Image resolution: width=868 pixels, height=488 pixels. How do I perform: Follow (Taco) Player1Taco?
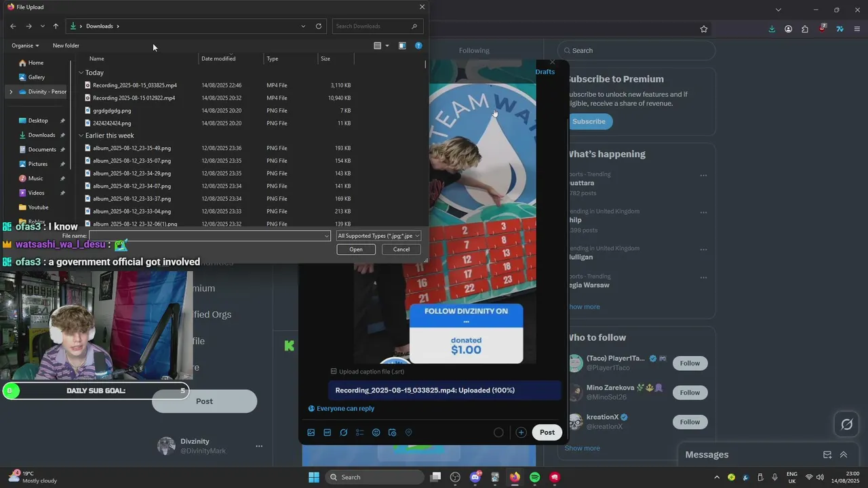[690, 363]
